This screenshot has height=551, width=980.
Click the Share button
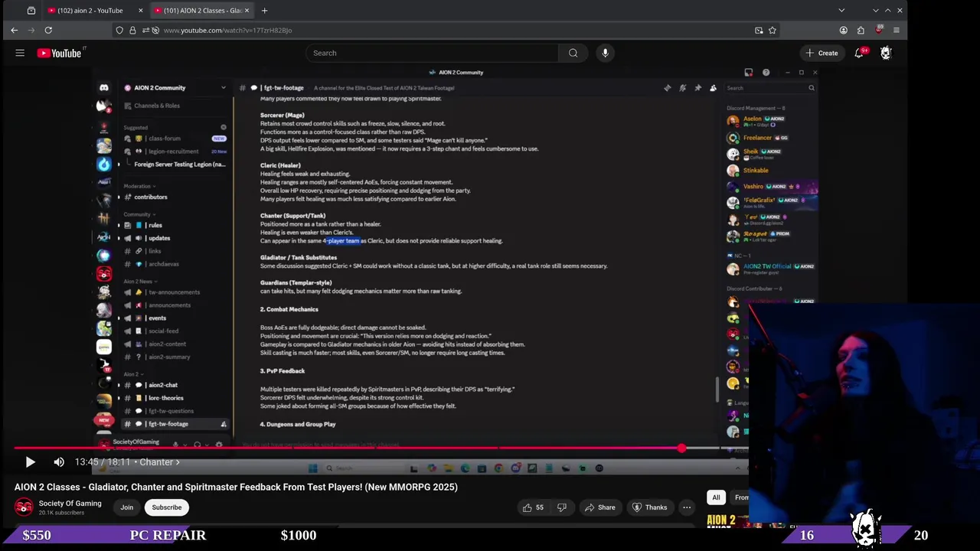(599, 507)
